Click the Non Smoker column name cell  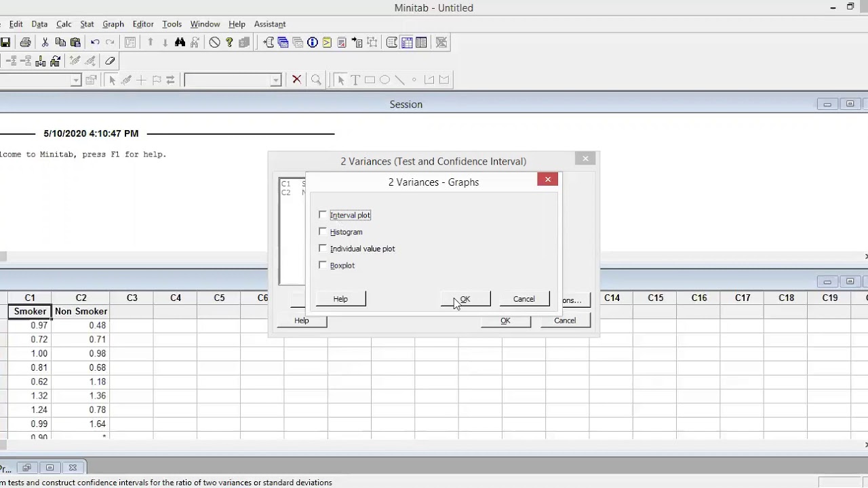point(81,311)
